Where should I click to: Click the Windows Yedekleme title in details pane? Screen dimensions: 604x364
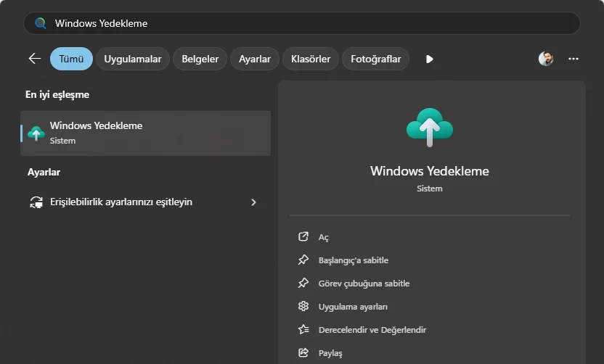[x=430, y=171]
